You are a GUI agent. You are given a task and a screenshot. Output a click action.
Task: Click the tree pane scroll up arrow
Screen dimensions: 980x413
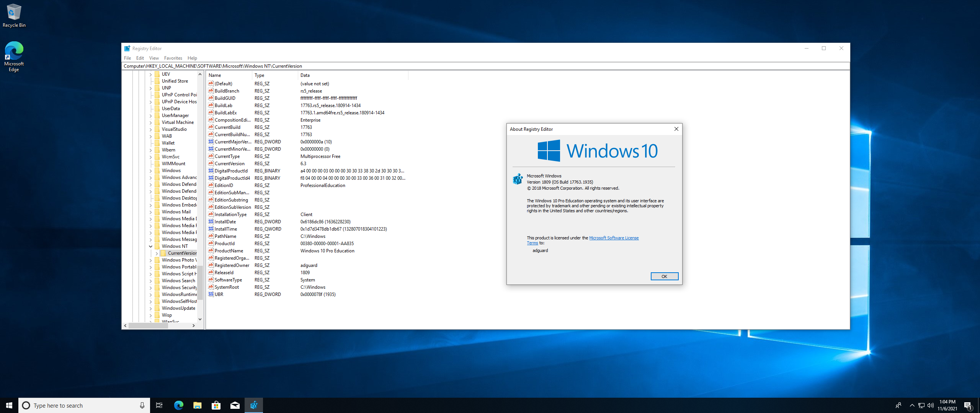(x=200, y=74)
